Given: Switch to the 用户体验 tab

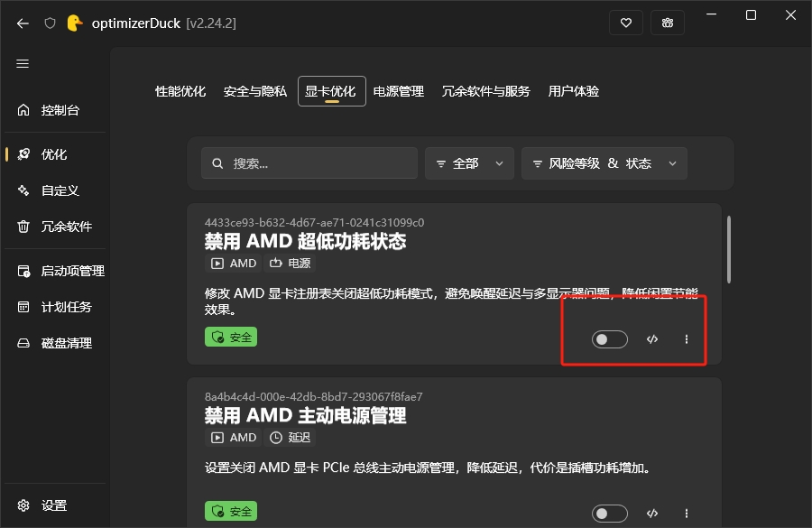Looking at the screenshot, I should point(573,91).
